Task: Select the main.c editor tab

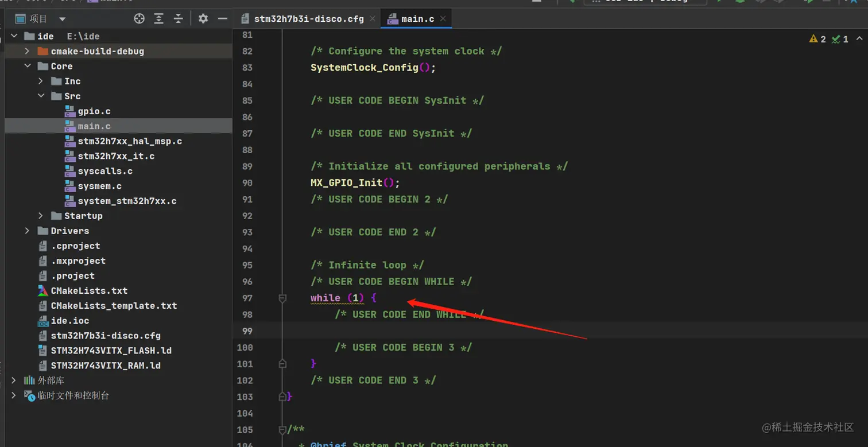Action: coord(417,19)
